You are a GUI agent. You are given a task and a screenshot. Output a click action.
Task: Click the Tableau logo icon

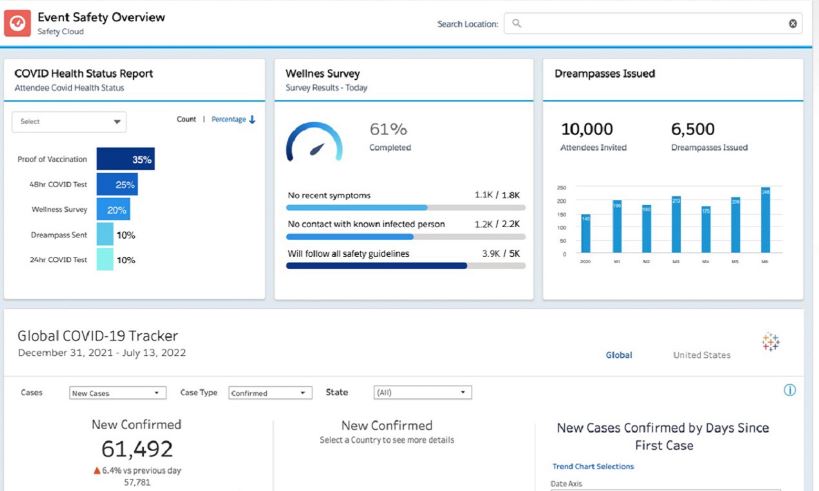(770, 342)
